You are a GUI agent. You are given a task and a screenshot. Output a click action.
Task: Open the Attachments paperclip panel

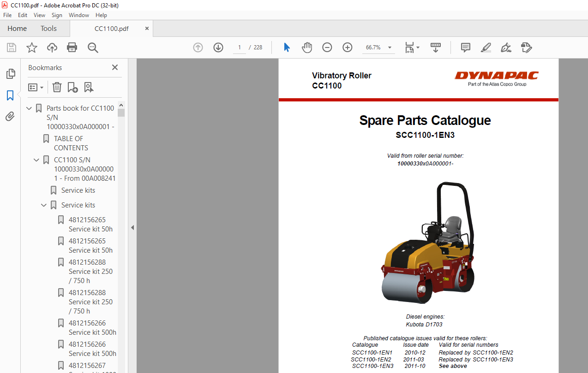pyautogui.click(x=10, y=117)
